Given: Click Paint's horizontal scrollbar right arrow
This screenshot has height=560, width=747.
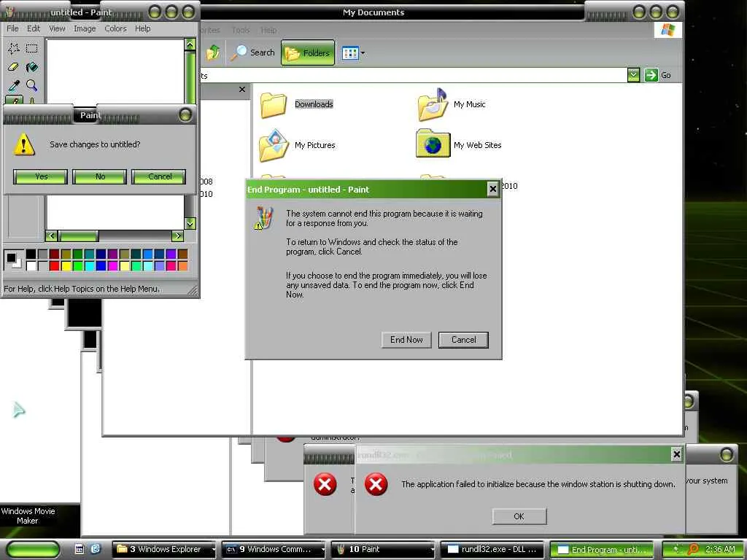Looking at the screenshot, I should point(177,236).
